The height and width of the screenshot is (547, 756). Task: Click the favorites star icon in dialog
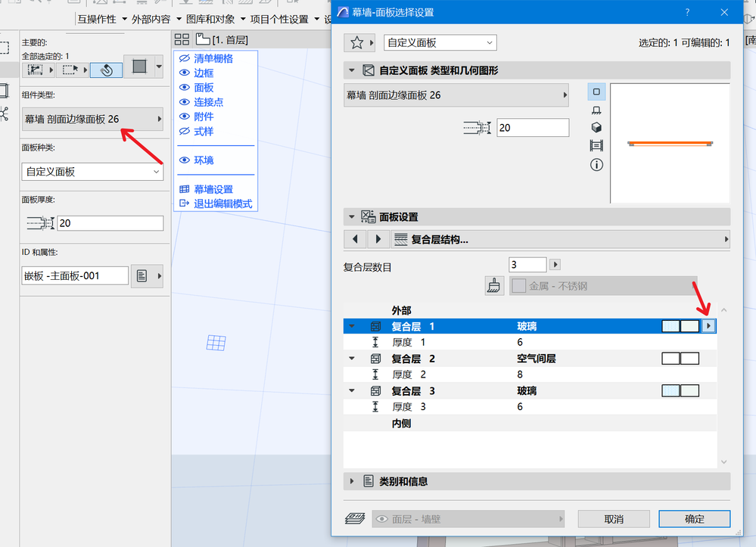pos(356,43)
